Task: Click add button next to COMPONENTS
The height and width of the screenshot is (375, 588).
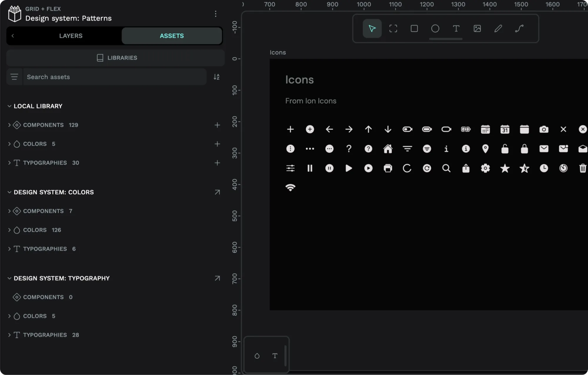Action: (x=217, y=125)
